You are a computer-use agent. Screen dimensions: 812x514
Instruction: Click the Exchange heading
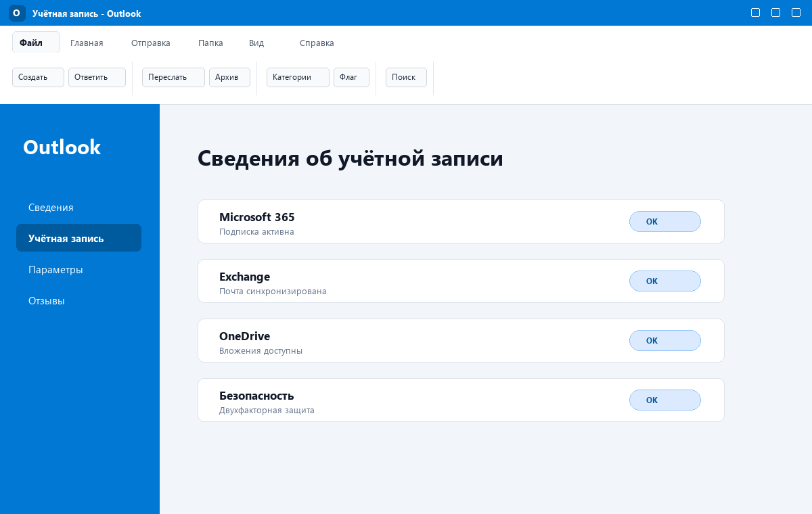coord(244,277)
